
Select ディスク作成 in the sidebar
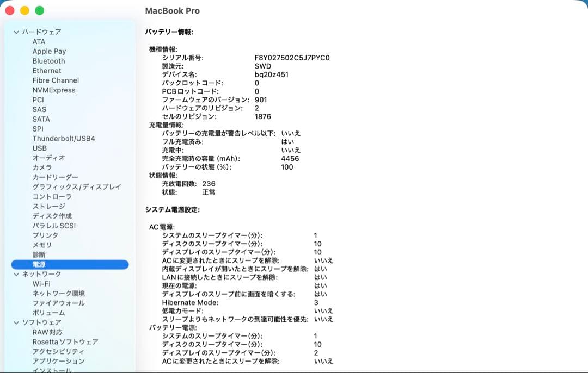pos(52,216)
